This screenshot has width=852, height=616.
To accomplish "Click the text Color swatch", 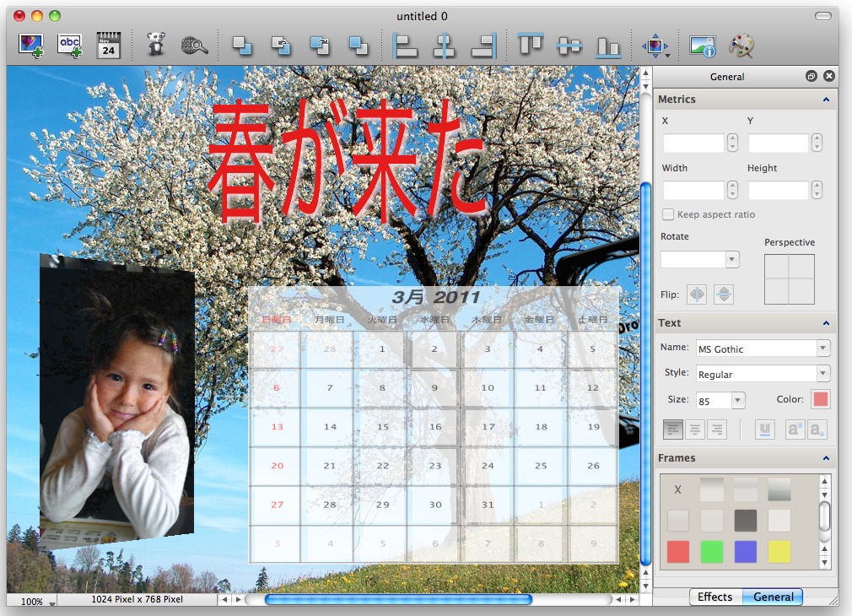I will coord(821,399).
